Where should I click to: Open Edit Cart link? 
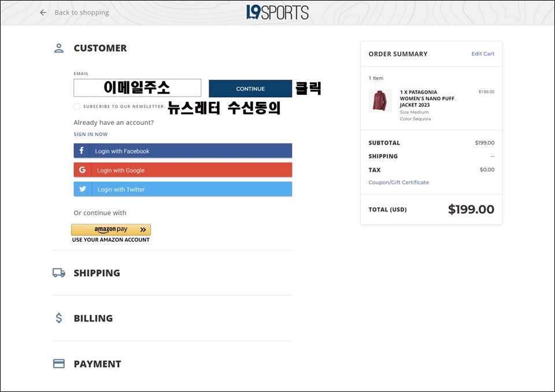point(483,54)
